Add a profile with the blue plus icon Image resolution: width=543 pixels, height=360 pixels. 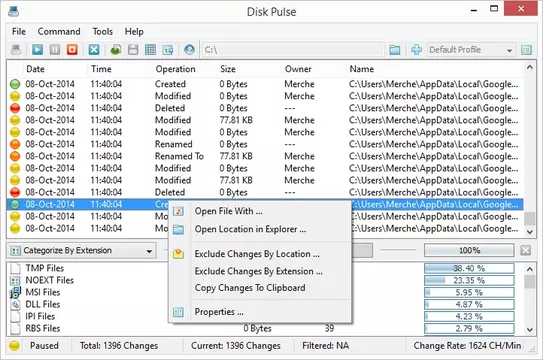pos(416,50)
